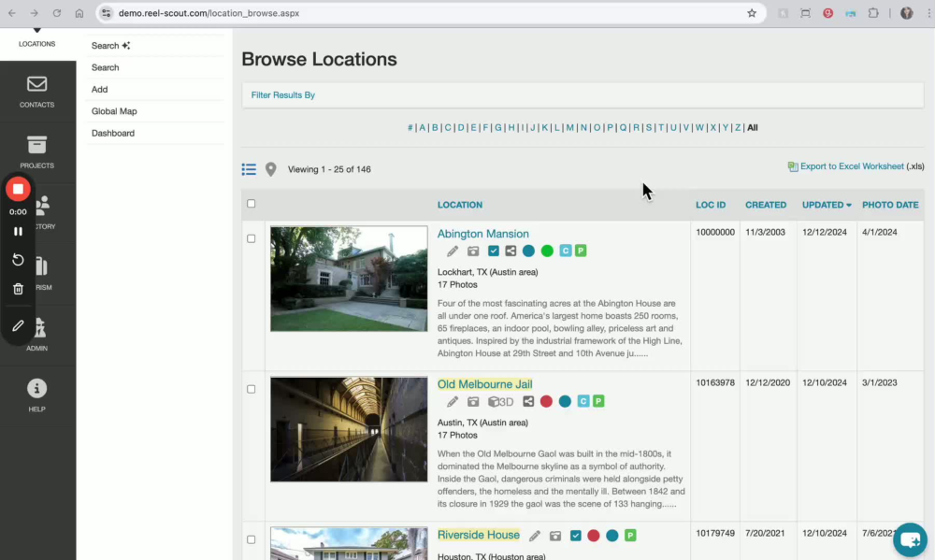This screenshot has height=560, width=935.
Task: Delete the recording with the trash icon
Action: pos(18,289)
